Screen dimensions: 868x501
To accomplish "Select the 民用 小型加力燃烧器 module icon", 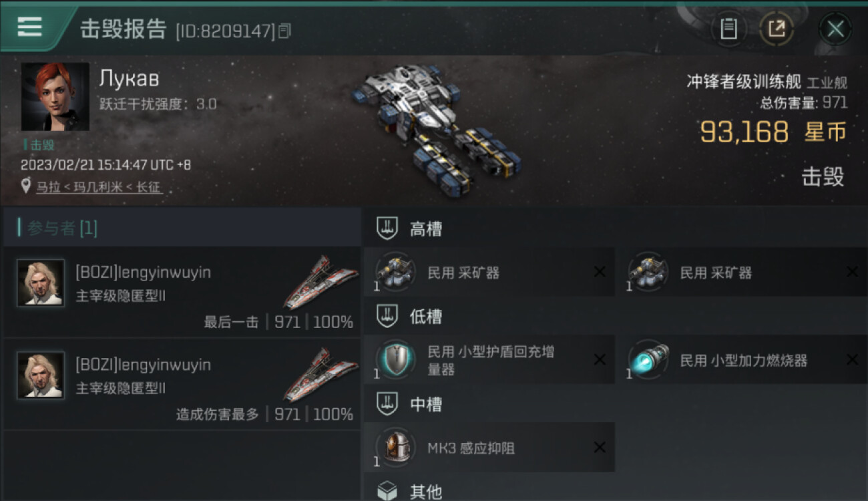I will (648, 360).
